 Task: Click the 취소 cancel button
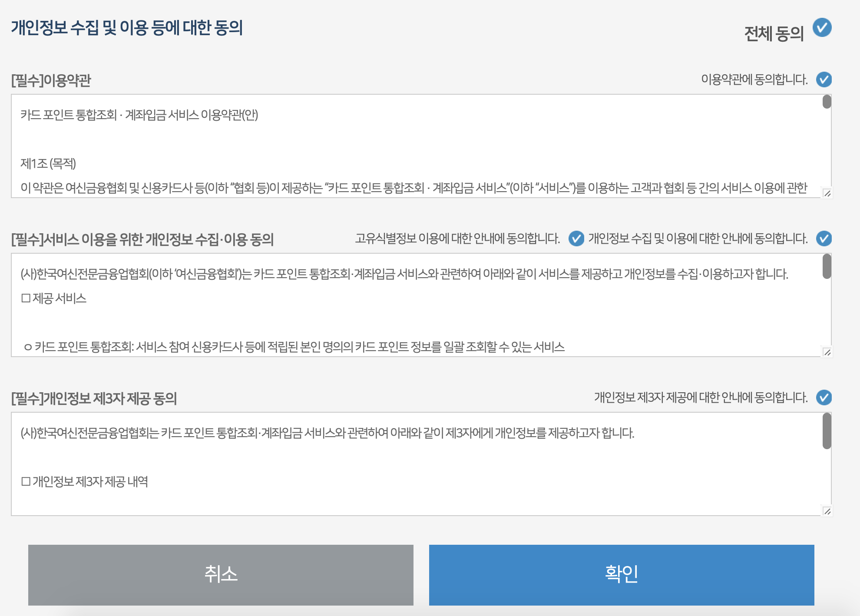coord(221,575)
